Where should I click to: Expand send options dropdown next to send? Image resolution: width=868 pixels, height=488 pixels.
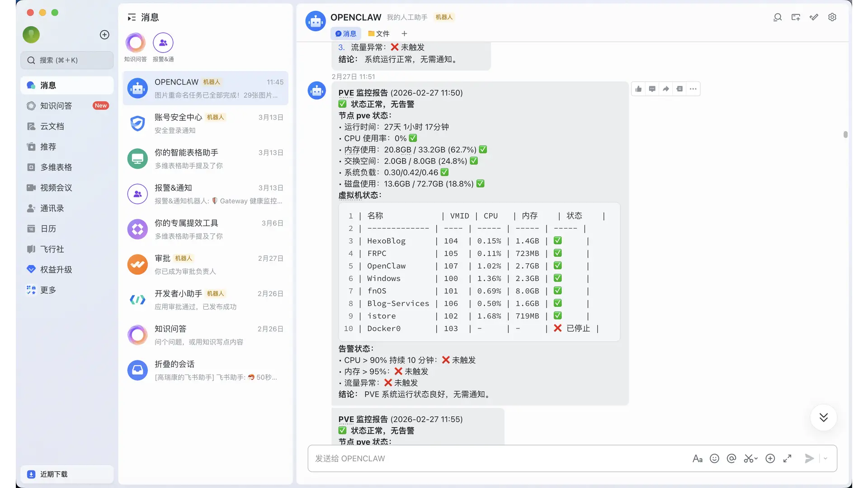(x=826, y=459)
